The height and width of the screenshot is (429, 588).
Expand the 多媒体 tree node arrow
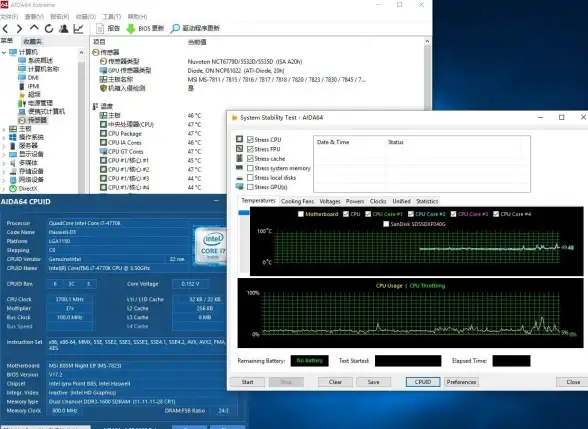coord(4,163)
